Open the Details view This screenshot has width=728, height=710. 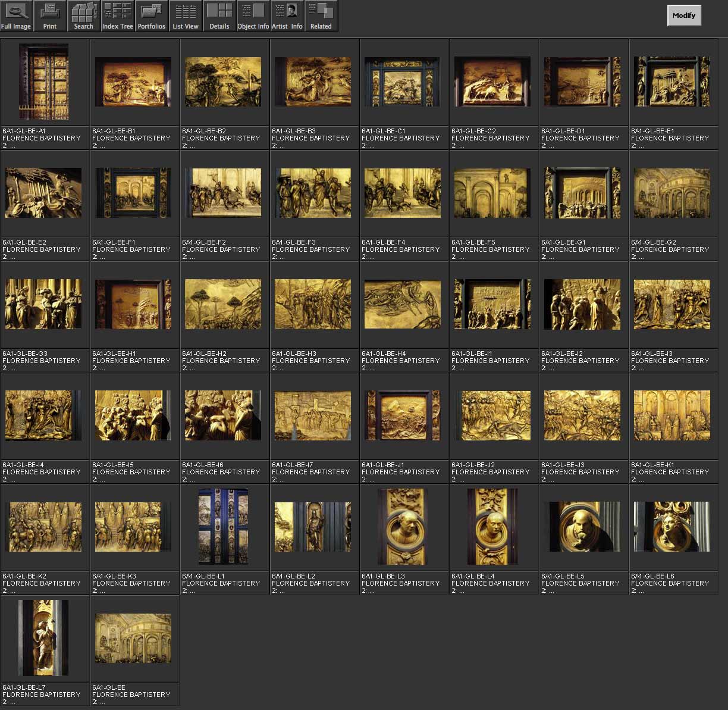point(219,16)
